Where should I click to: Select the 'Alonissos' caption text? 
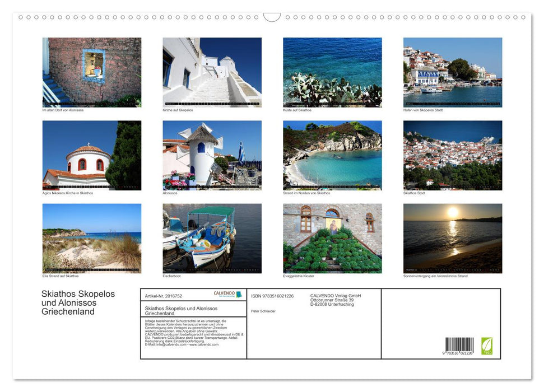pos(170,193)
